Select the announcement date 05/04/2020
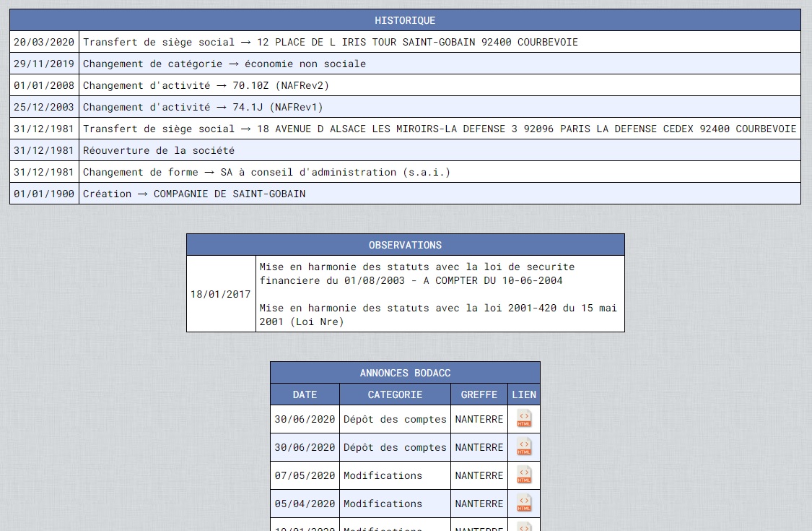Screen dimensions: 812x531 click(305, 504)
